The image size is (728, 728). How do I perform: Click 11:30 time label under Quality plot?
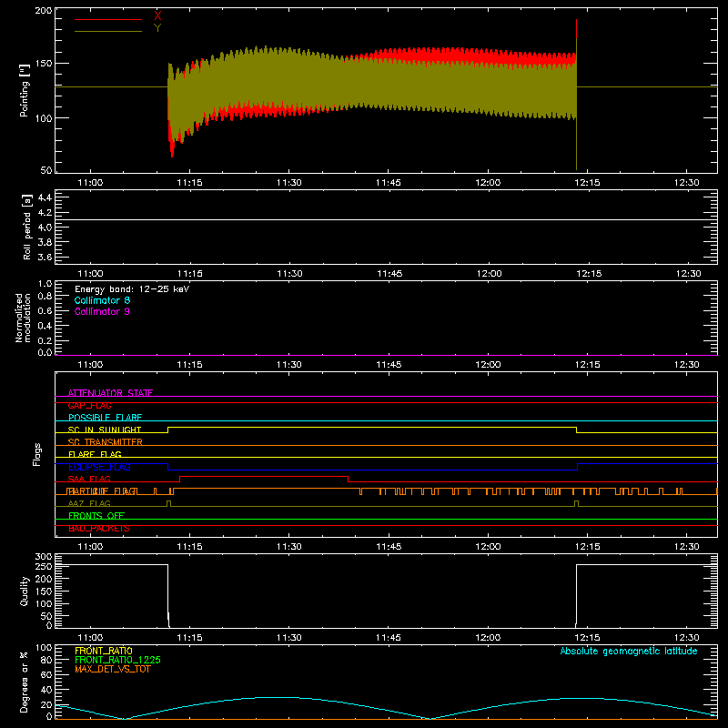(x=289, y=638)
